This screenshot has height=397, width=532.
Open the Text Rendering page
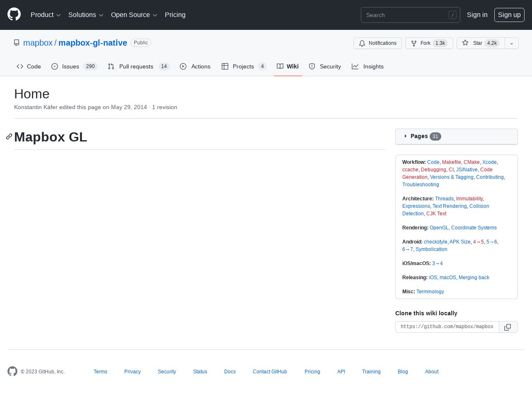point(450,206)
